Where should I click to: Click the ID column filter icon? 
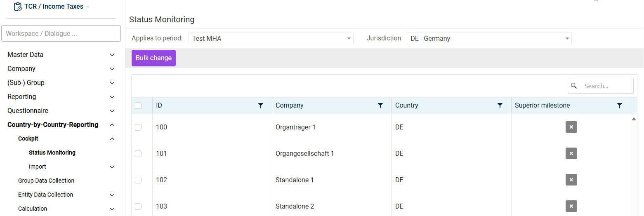point(260,106)
